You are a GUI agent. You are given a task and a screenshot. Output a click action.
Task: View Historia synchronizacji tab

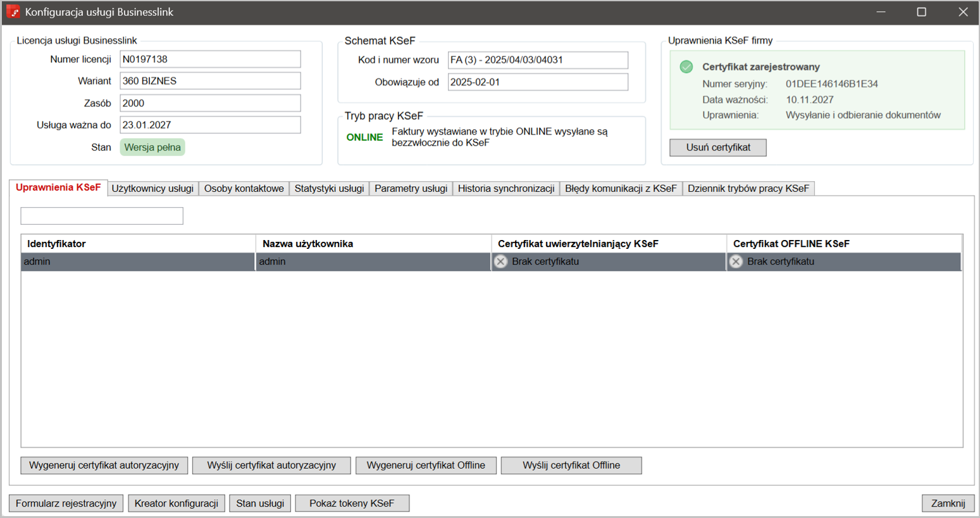[506, 189]
